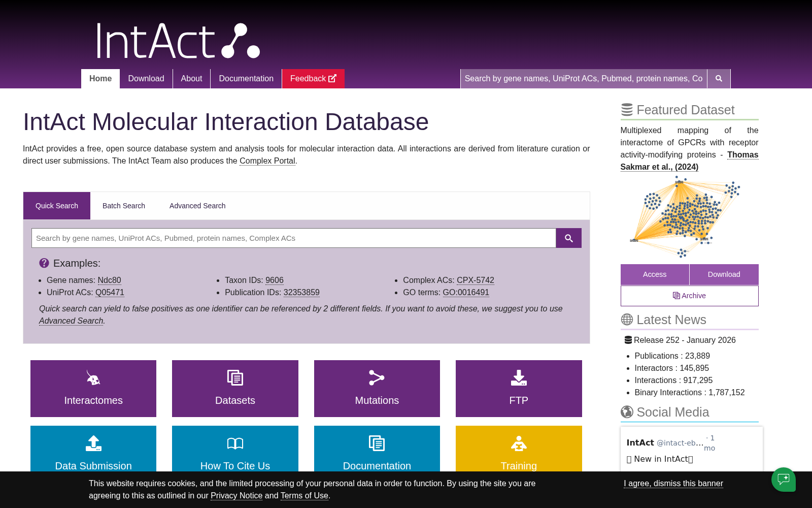The width and height of the screenshot is (812, 508).
Task: Open the Complex Portal link
Action: (x=267, y=161)
